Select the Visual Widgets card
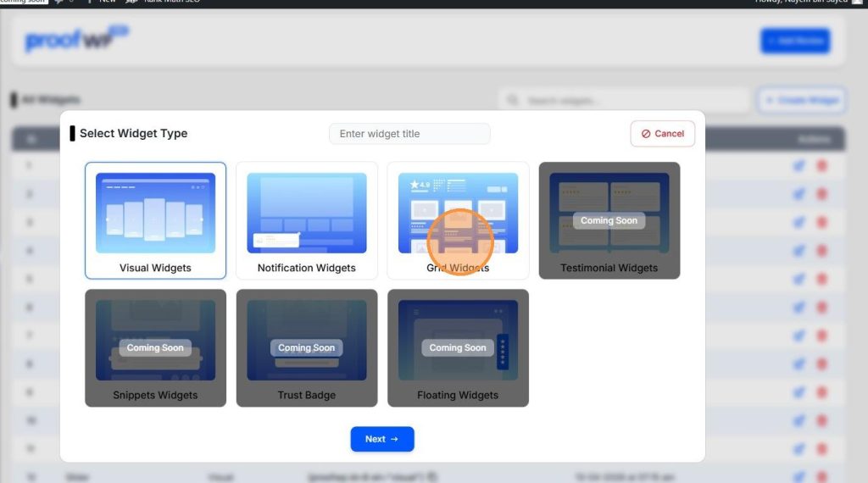Viewport: 868px width, 483px height. click(156, 220)
